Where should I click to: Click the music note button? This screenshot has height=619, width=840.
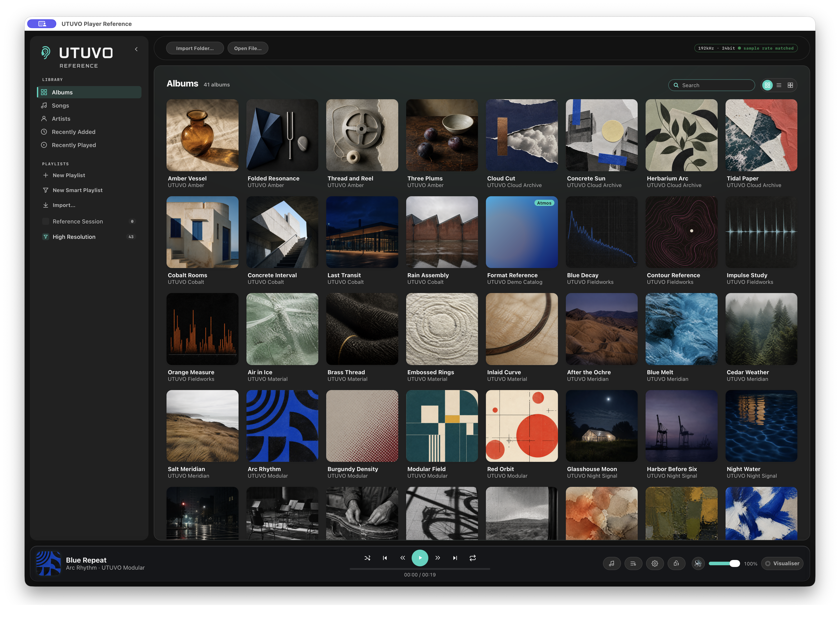tap(612, 563)
